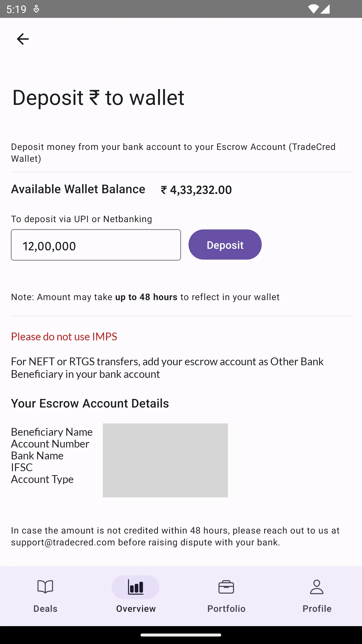Tap the Wi-Fi status icon
The height and width of the screenshot is (644, 362).
click(x=313, y=9)
